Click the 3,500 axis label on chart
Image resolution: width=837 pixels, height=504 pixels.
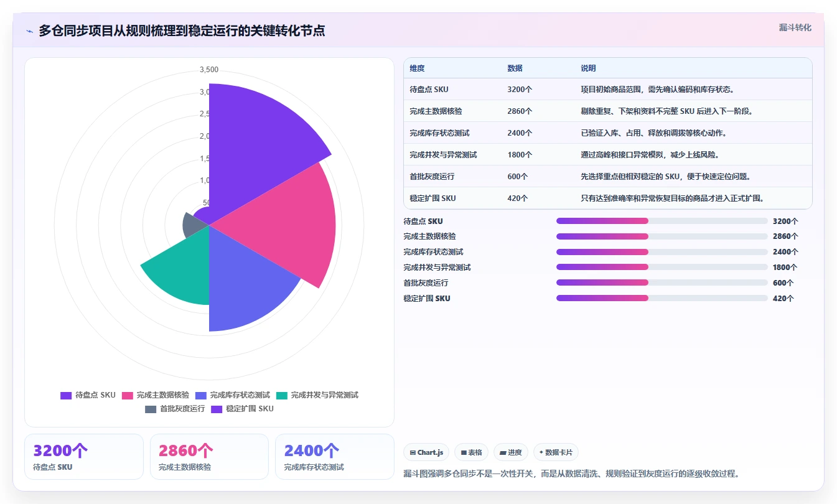point(209,70)
